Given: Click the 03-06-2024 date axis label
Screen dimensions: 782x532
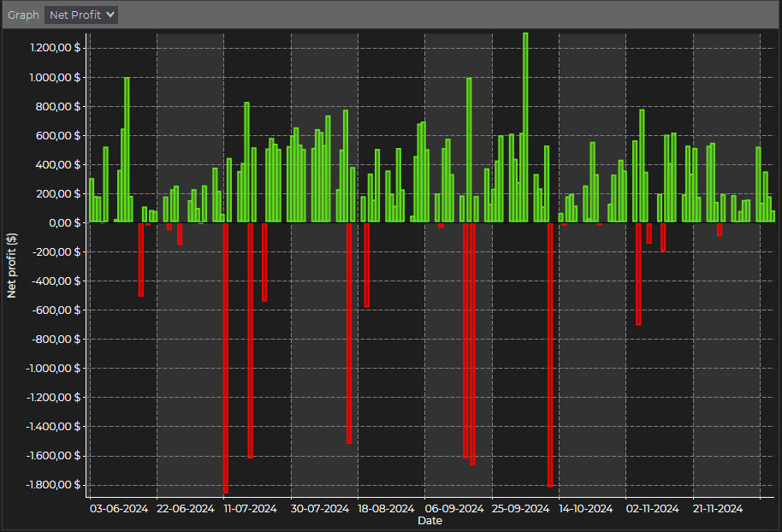Looking at the screenshot, I should coord(119,508).
